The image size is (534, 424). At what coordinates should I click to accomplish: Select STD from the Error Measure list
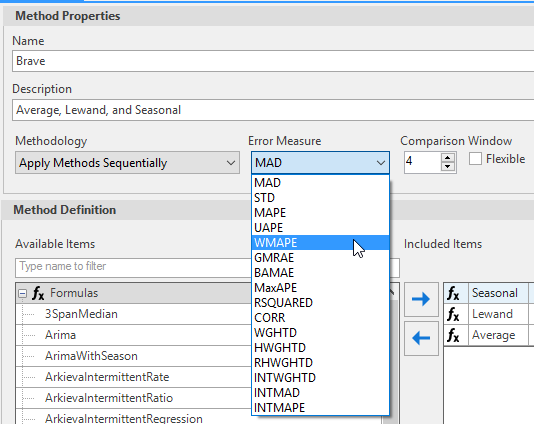(x=320, y=198)
